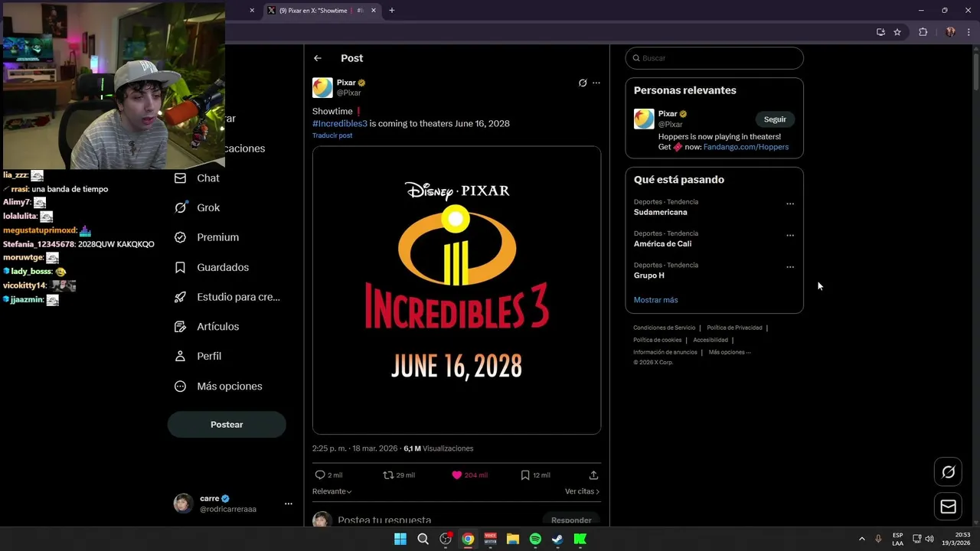Share the Pixar post
The height and width of the screenshot is (551, 980).
pos(593,475)
